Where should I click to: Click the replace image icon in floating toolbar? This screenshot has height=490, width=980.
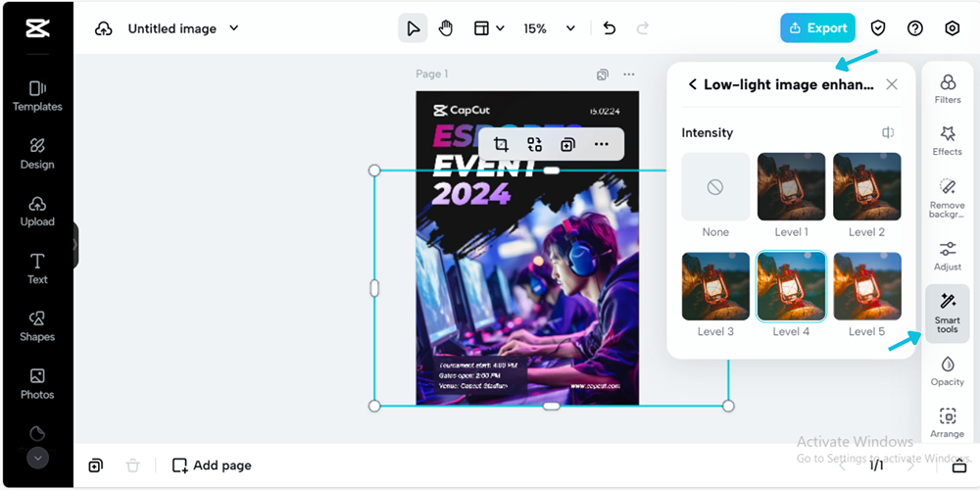click(534, 144)
